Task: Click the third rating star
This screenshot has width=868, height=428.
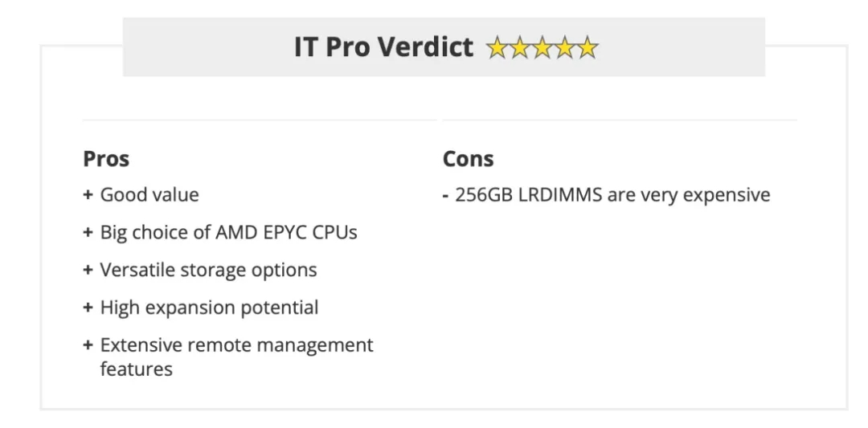Action: pyautogui.click(x=542, y=47)
